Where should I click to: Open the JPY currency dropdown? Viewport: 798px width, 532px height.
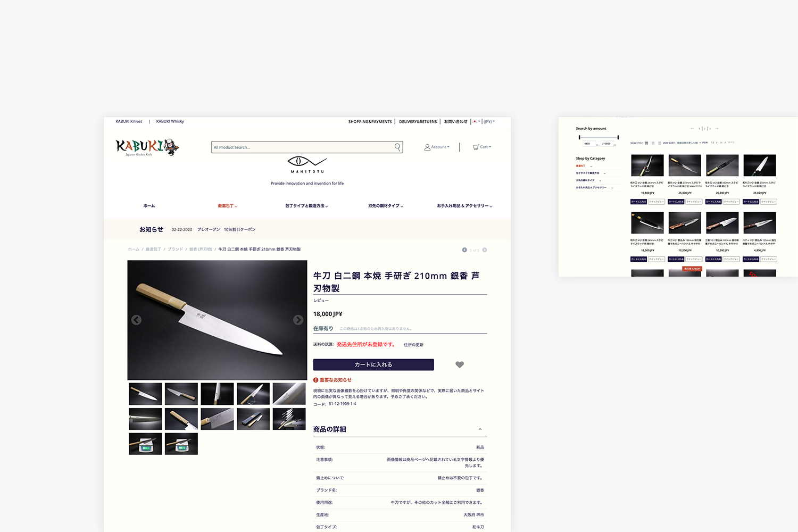(x=487, y=121)
